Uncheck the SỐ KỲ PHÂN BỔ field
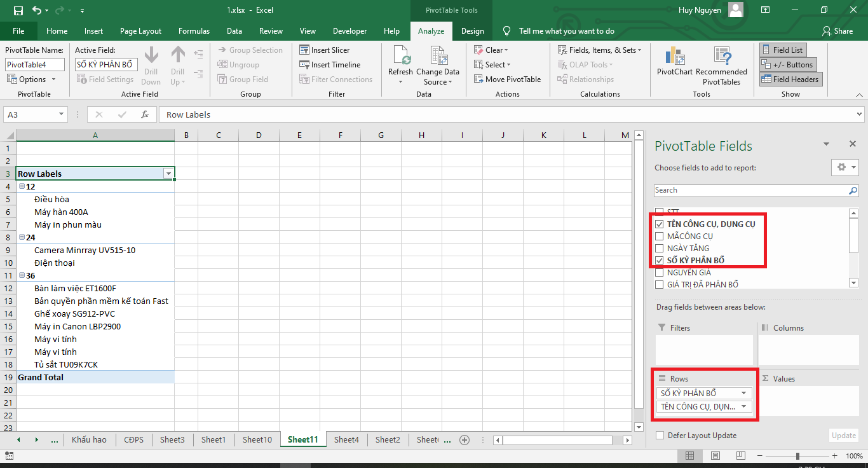Viewport: 868px width, 468px height. tap(660, 261)
